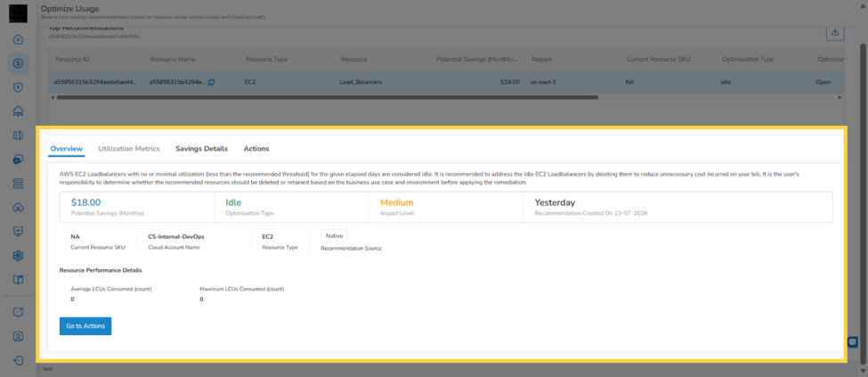This screenshot has height=377, width=868.
Task: Click the download recommendations icon
Action: click(835, 33)
